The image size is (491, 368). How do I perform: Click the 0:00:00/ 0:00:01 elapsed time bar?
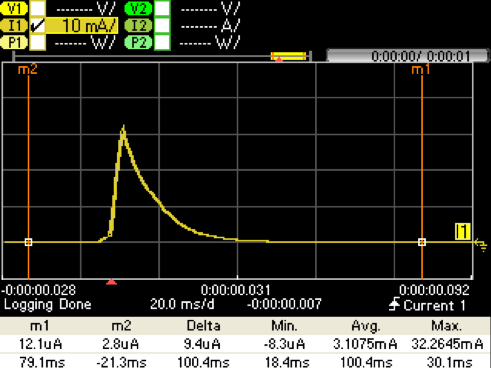tap(407, 56)
